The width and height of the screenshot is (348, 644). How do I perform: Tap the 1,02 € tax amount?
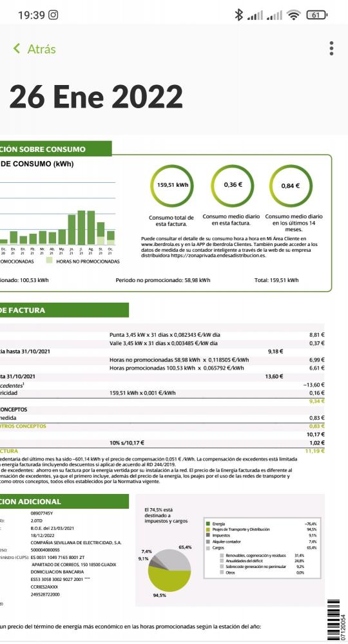point(317,443)
